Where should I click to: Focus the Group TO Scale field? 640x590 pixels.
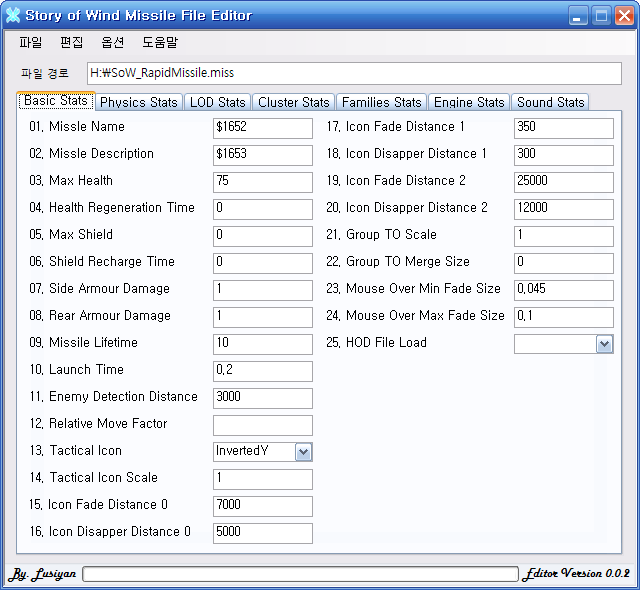(x=564, y=236)
